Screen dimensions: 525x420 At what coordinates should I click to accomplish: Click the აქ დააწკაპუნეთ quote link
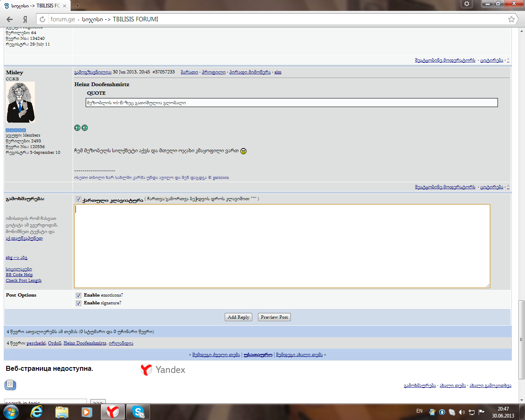[x=24, y=238]
